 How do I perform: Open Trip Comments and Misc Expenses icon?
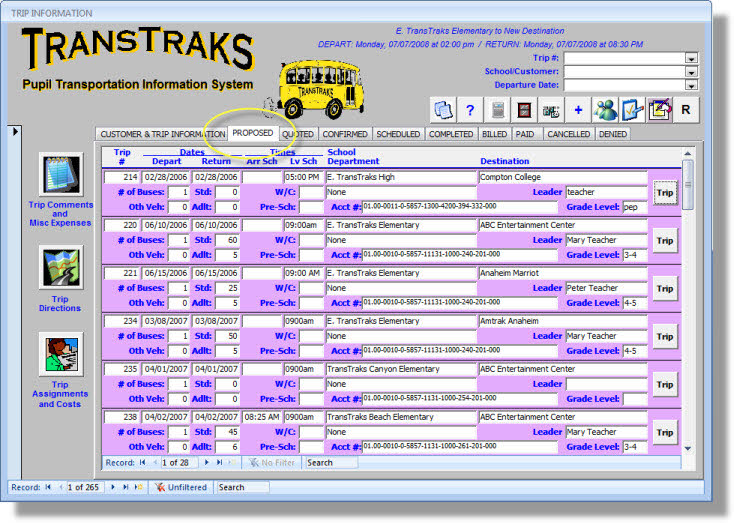pyautogui.click(x=60, y=175)
